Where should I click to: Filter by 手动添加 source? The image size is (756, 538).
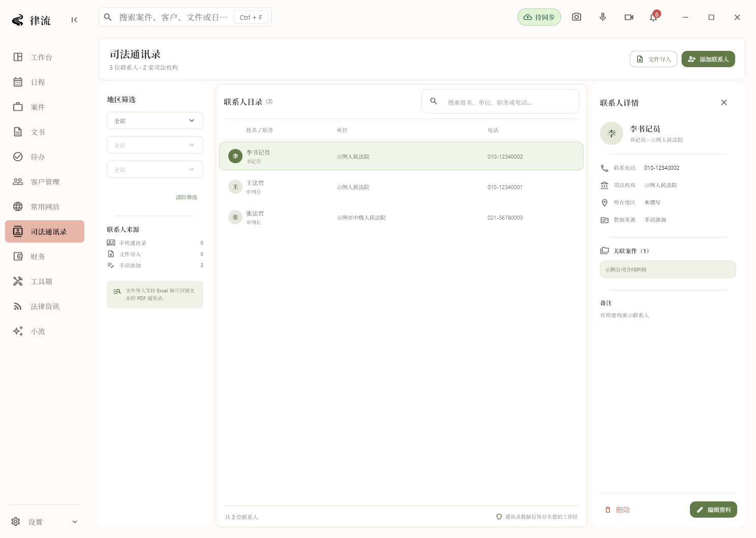tap(155, 265)
